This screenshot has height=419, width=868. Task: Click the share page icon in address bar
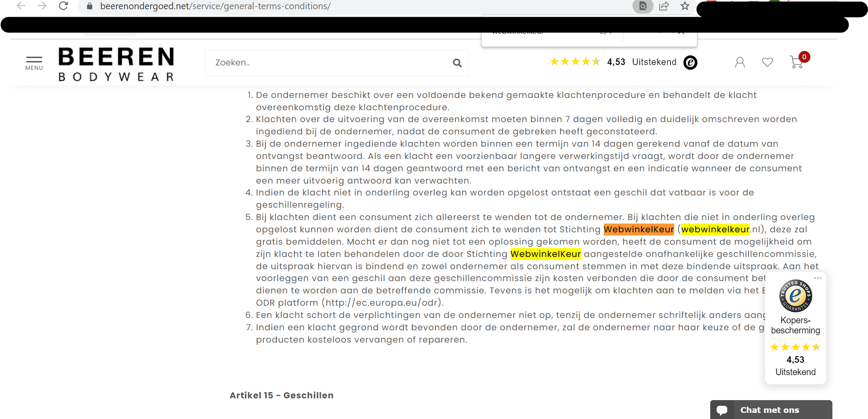pos(664,6)
